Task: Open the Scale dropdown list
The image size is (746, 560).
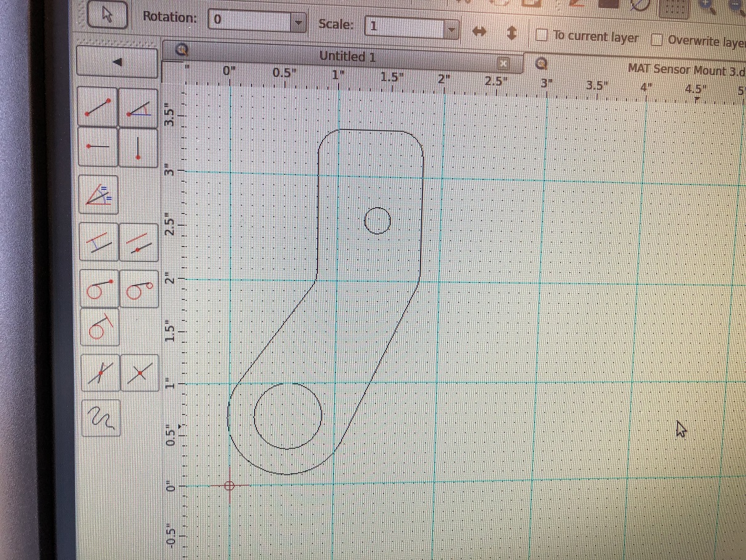Action: pyautogui.click(x=452, y=29)
